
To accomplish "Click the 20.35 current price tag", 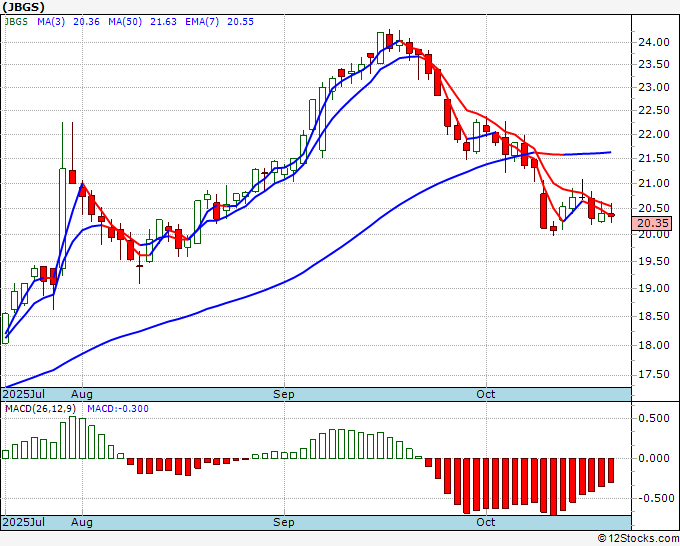I will 651,223.
